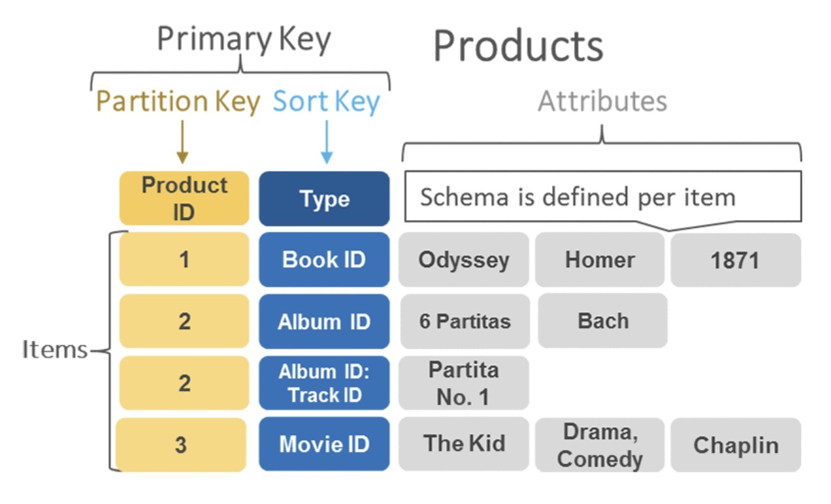This screenshot has width=831, height=504.
Task: Click the Product ID header cell
Action: [x=184, y=198]
